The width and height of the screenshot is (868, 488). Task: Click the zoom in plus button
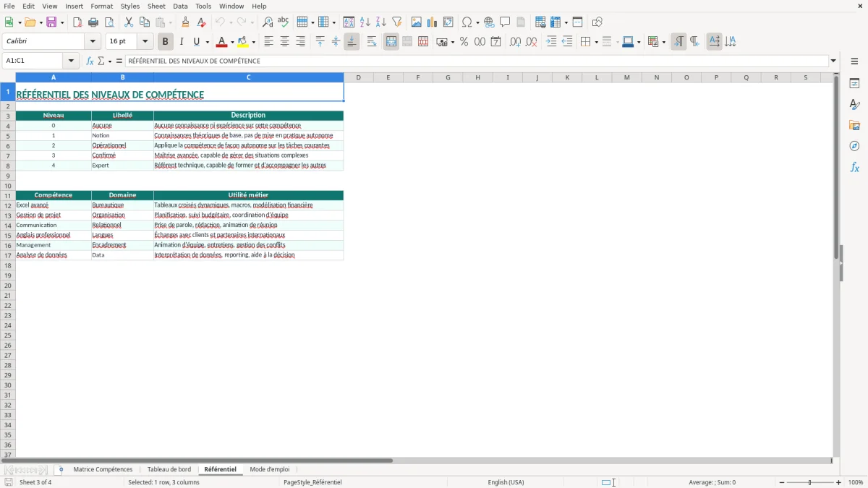click(839, 482)
